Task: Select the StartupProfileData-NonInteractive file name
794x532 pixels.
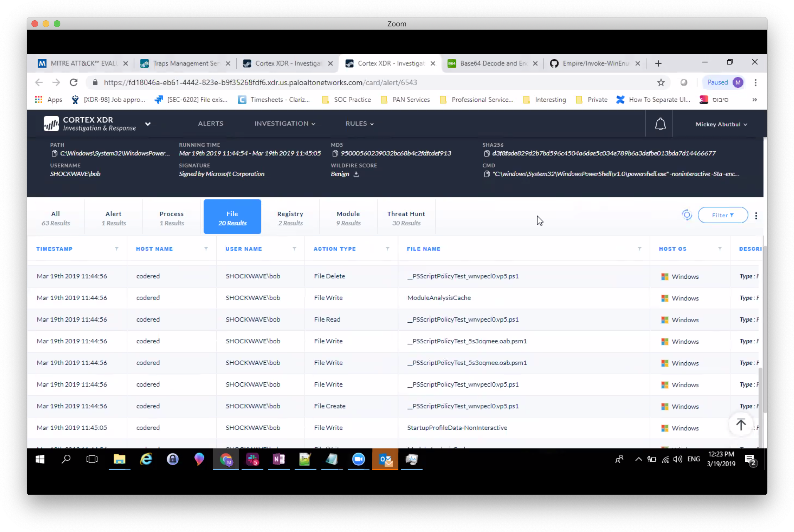Action: [457, 428]
